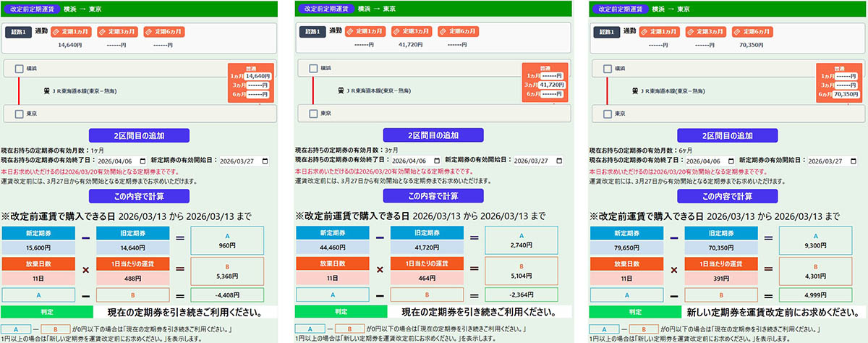Viewport: 868px width, 343px height.
Task: Open calendar picker for 有効開始日 in 3ヶ月 panel
Action: (558, 161)
